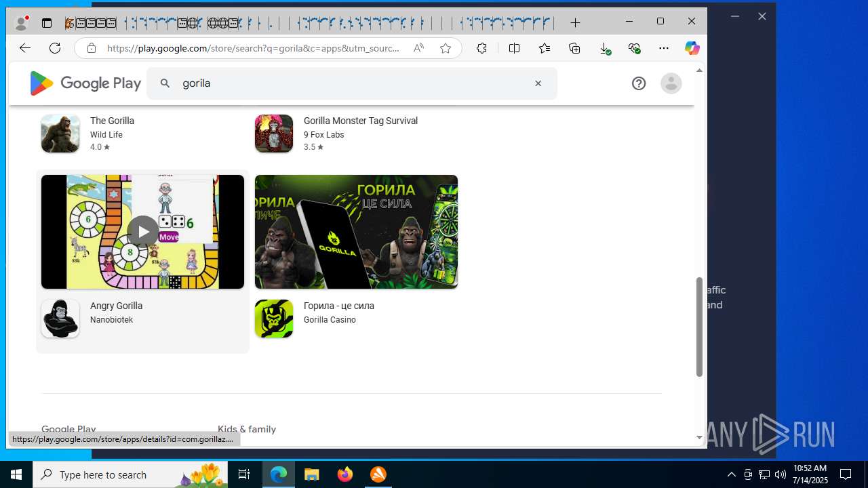The image size is (868, 488).
Task: Open the Windows Start menu
Action: pos(16,474)
